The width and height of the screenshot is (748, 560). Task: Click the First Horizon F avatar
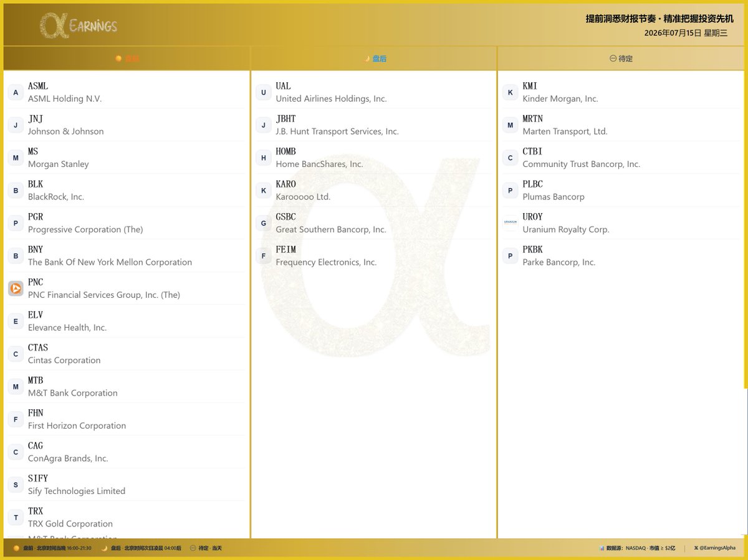tap(16, 419)
